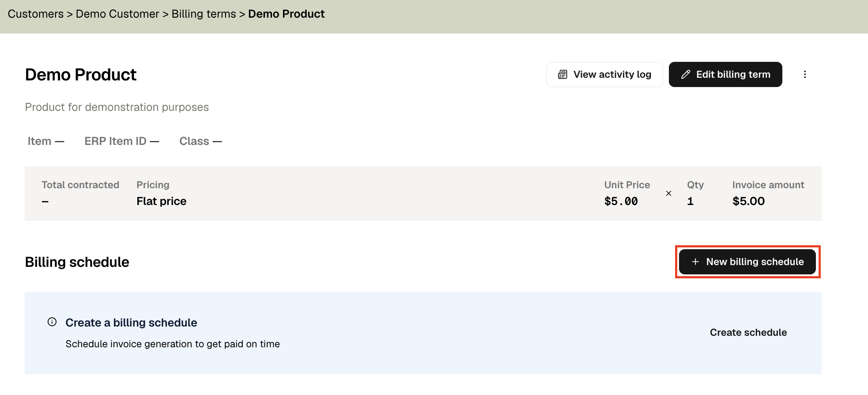
Task: Click the info icon beside Create a billing schedule
Action: 52,322
